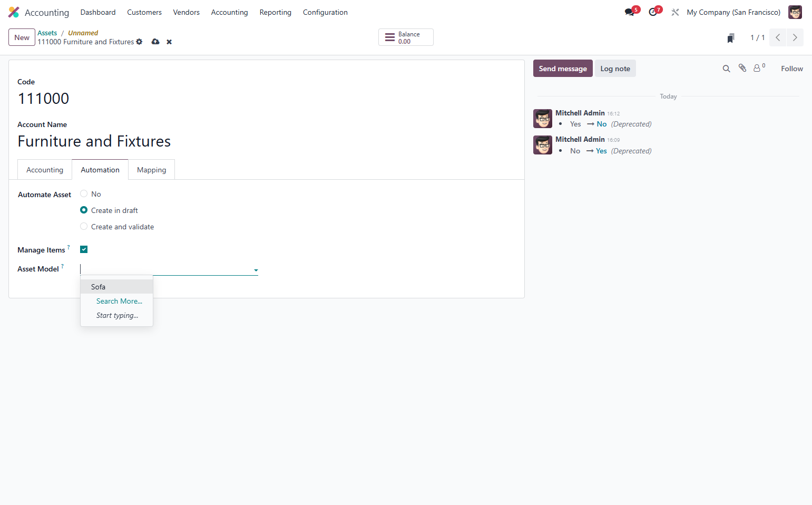Show followers via the person icon
812x505 pixels.
758,68
